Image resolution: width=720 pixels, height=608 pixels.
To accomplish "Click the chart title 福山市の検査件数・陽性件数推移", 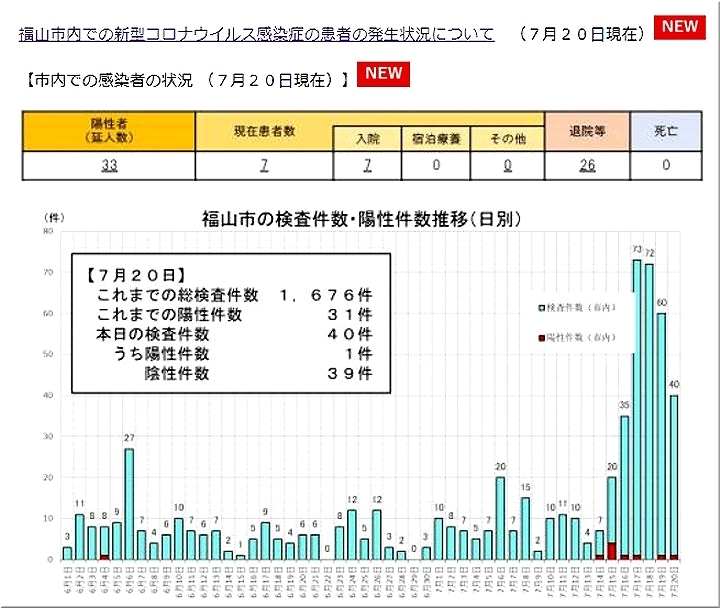I will click(360, 218).
